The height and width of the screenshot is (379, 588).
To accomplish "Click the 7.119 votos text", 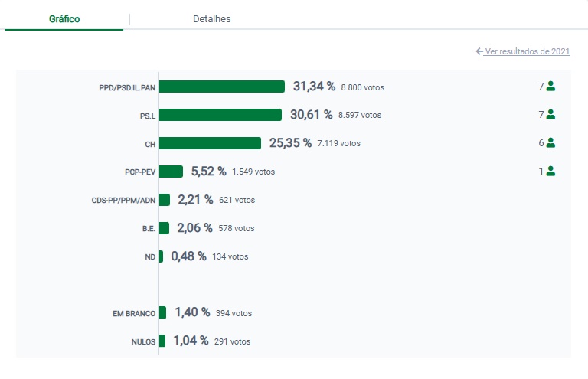I will coord(338,143).
